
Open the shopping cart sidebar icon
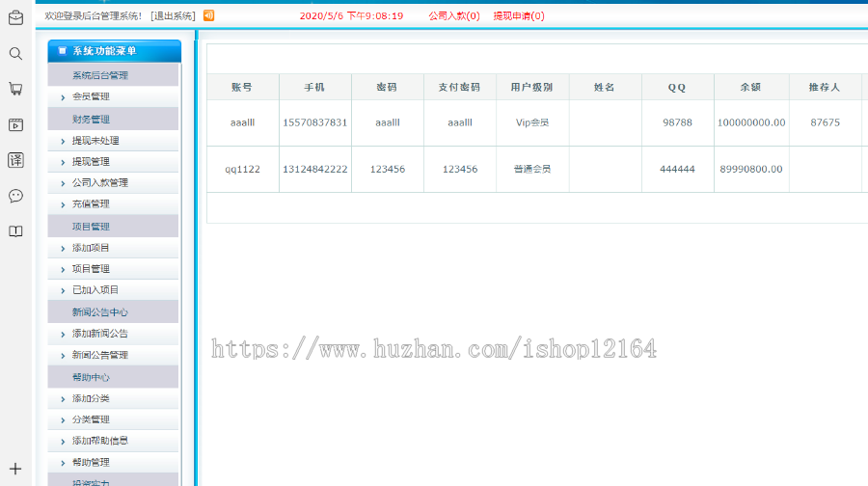coord(15,89)
